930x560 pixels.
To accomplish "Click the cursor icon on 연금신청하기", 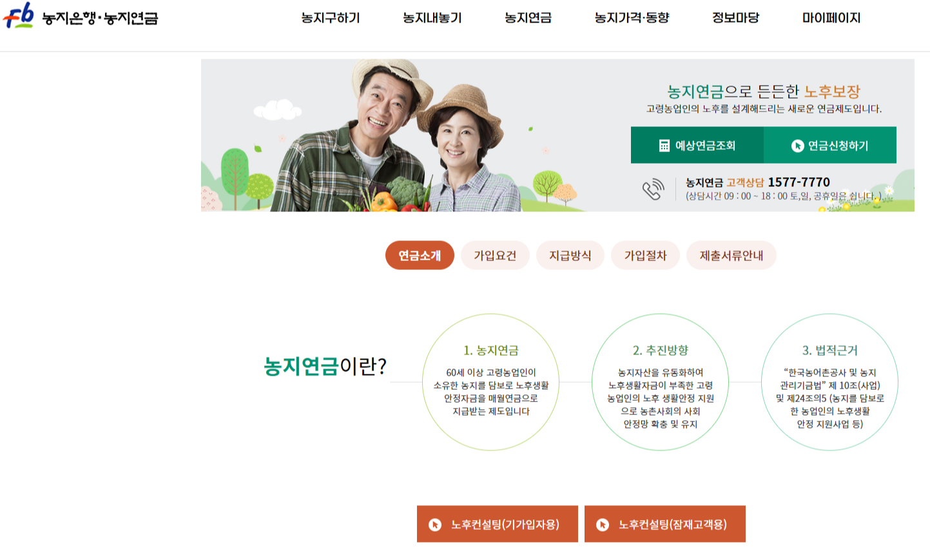I will 797,146.
